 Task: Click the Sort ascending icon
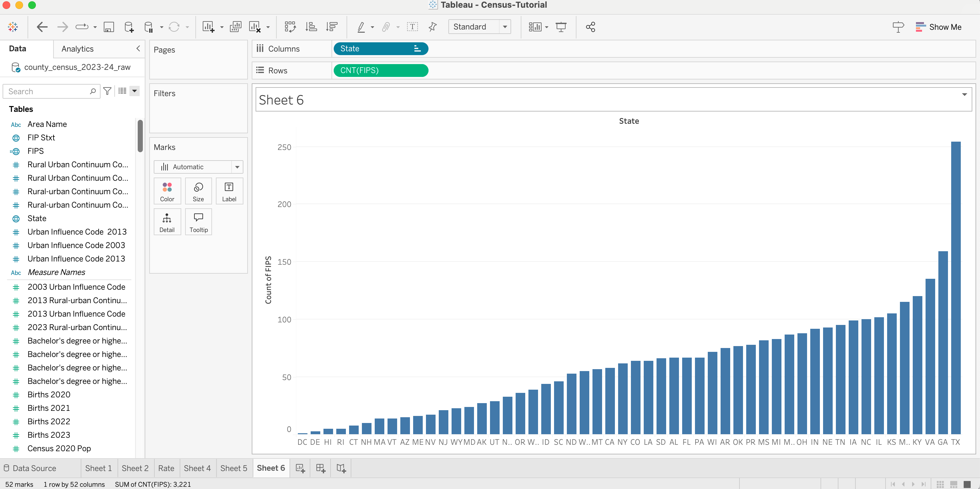click(x=311, y=27)
